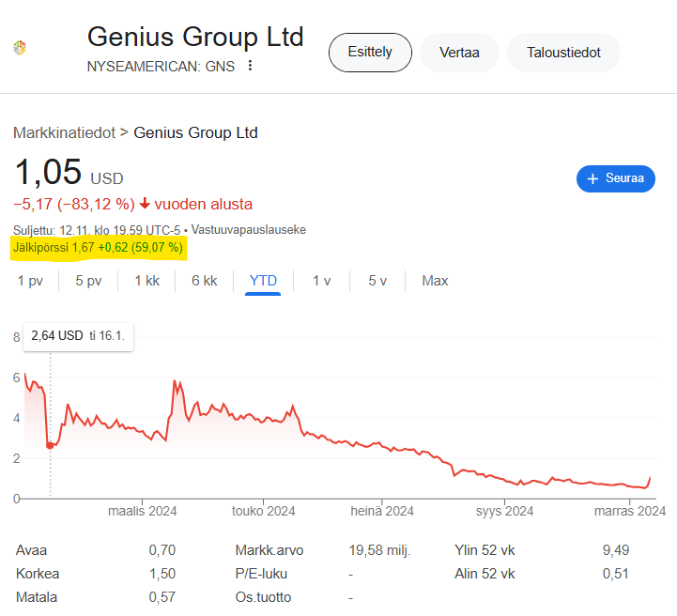Screen dimensions: 677x616
Task: Select the 5 pv time range
Action: click(88, 281)
